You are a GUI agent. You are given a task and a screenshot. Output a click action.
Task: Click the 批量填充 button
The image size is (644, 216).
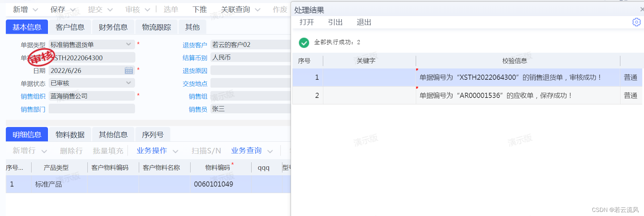[x=108, y=151]
